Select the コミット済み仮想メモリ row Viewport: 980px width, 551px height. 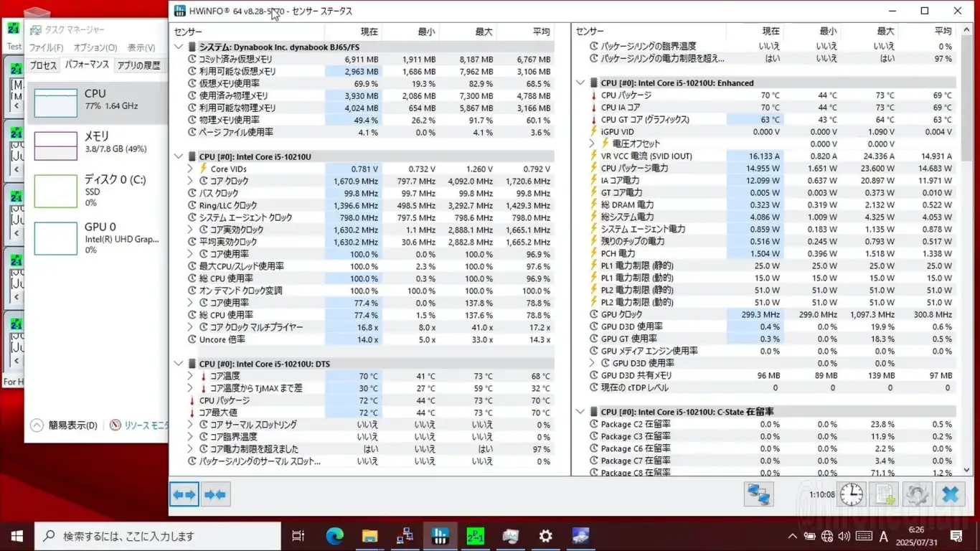point(364,60)
